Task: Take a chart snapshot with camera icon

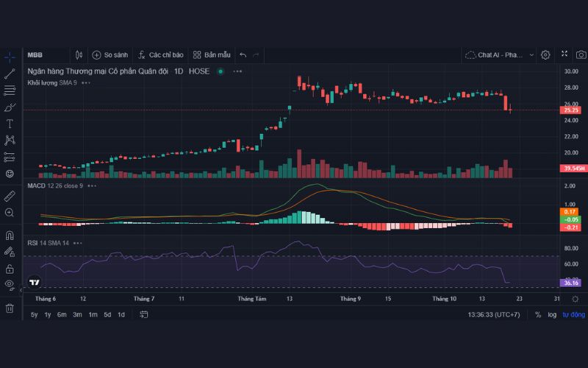Action: tap(581, 54)
